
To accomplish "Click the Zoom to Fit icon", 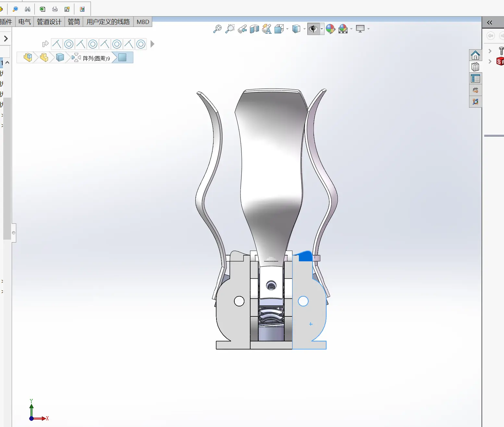I will click(217, 29).
